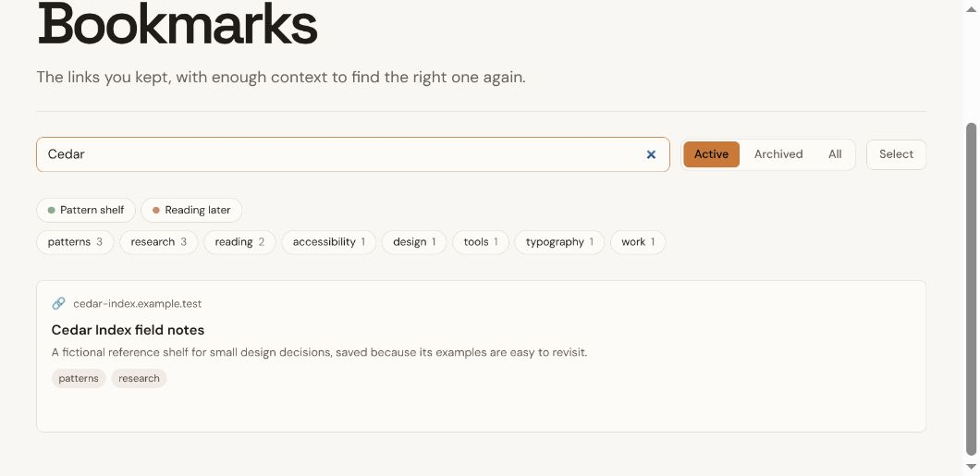The image size is (980, 476).
Task: Switch to the Active filter tab
Action: [711, 154]
